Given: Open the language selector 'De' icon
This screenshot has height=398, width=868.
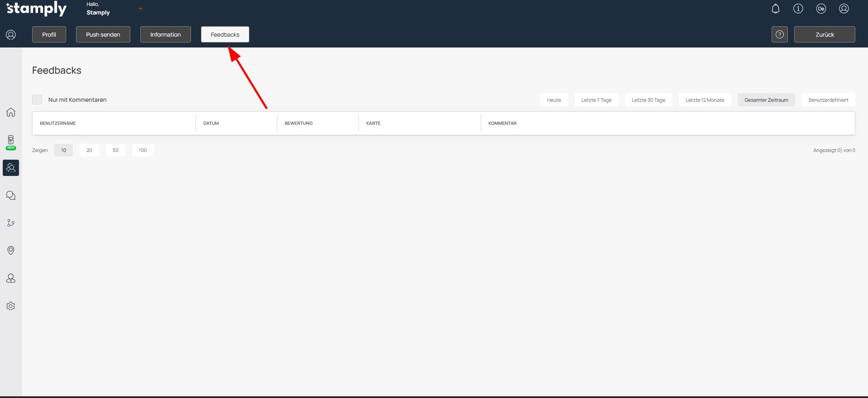Looking at the screenshot, I should (820, 9).
